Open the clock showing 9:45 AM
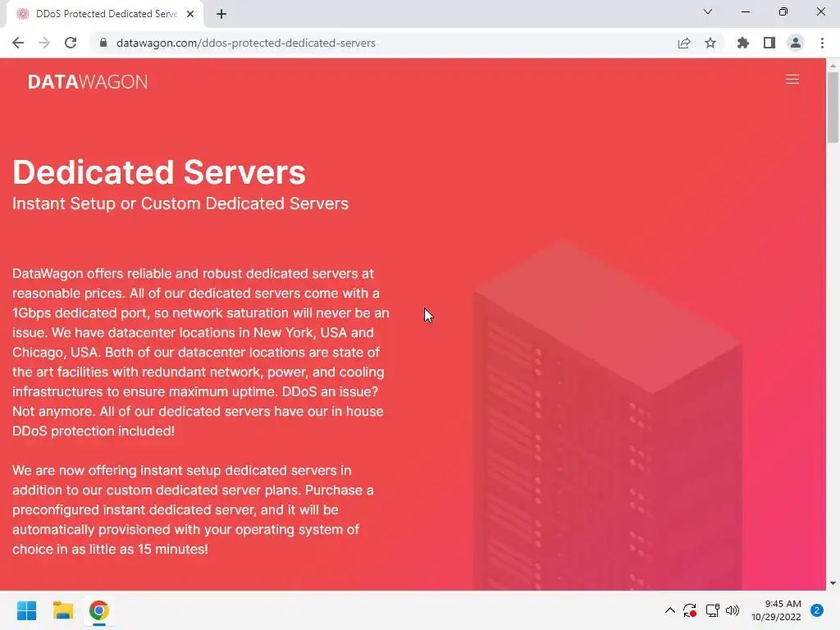Screen dimensions: 840x630 click(x=776, y=610)
